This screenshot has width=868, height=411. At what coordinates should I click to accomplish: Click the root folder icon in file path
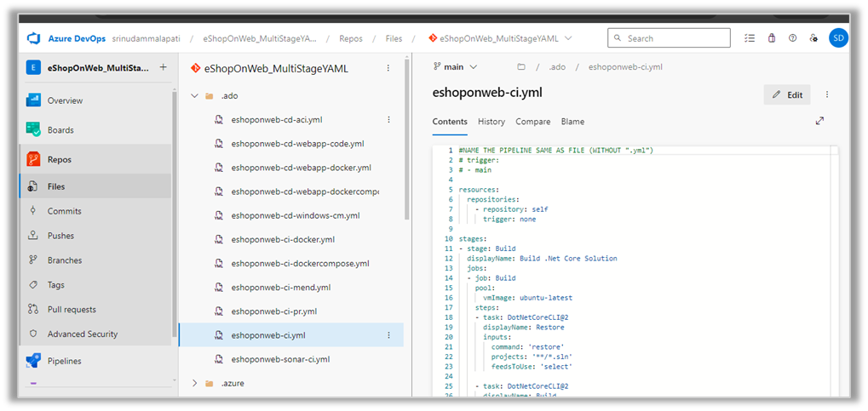[521, 67]
